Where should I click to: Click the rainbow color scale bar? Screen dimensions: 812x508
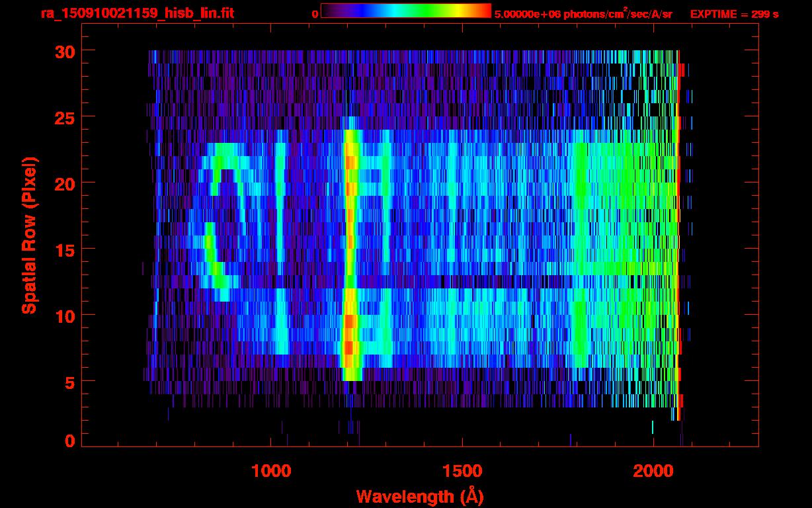(406, 11)
